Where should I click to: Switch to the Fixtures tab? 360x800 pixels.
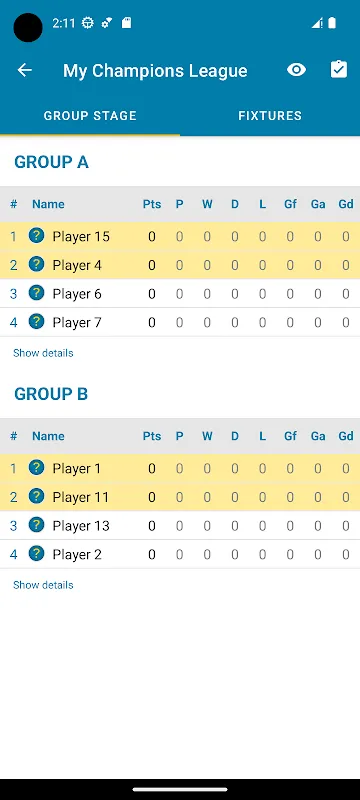click(x=270, y=116)
